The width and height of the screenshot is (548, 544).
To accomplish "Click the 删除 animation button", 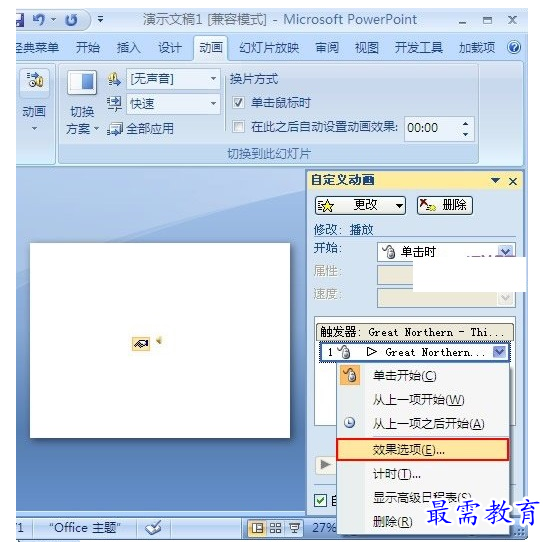I will click(445, 205).
